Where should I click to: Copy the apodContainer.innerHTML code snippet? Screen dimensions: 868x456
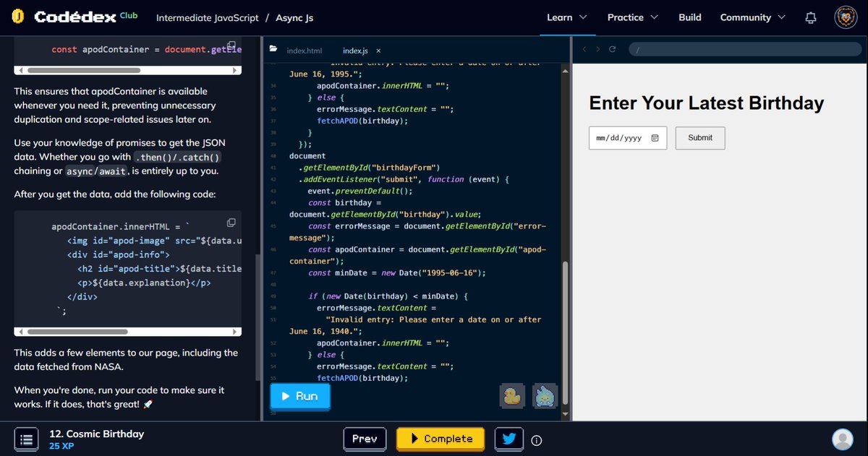[231, 223]
